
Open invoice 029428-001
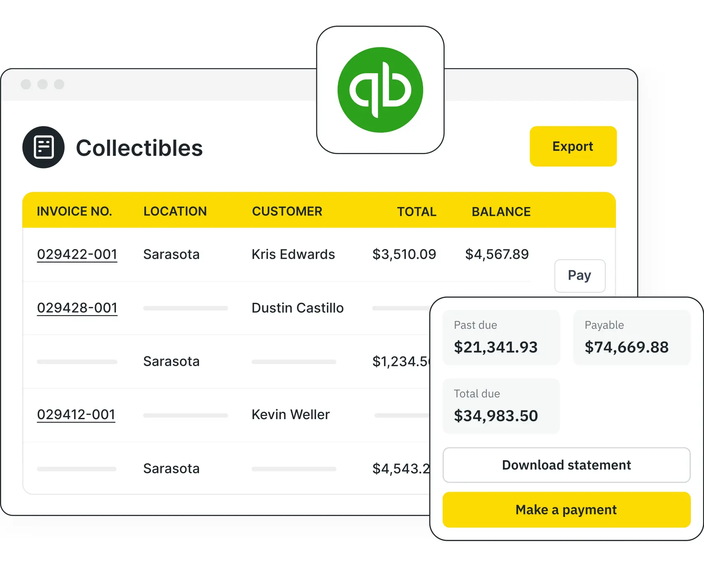(77, 307)
